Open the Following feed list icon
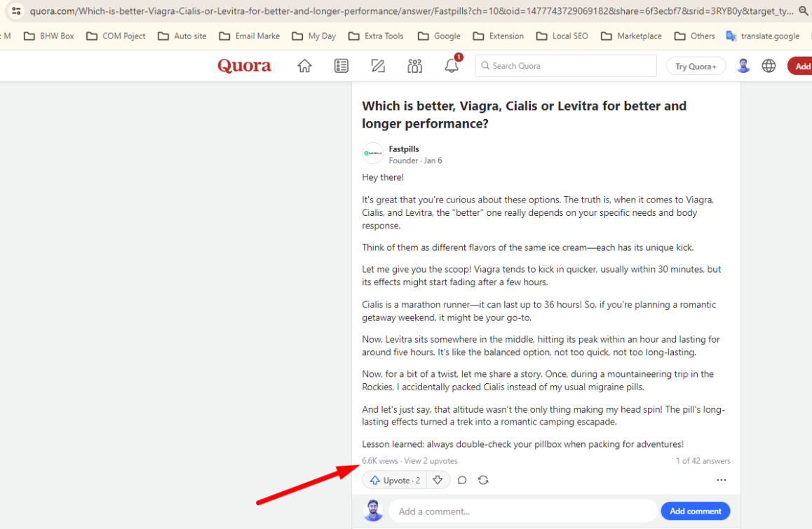The width and height of the screenshot is (812, 529). click(x=341, y=66)
